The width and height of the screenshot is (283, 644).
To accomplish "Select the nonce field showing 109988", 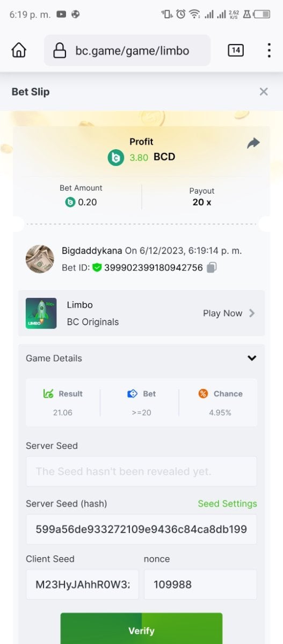I will (200, 584).
